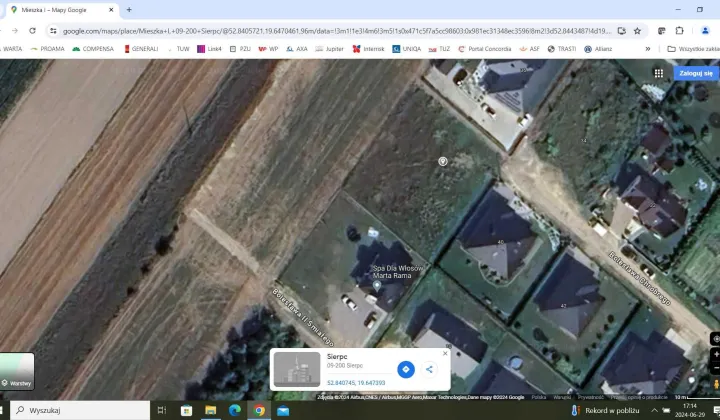Image resolution: width=720 pixels, height=420 pixels.
Task: Open a new browser tab
Action: click(129, 10)
